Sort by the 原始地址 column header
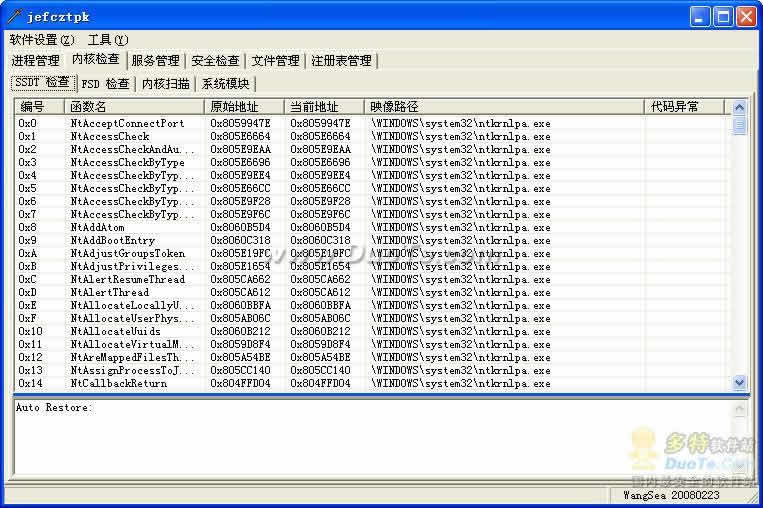 tap(244, 107)
